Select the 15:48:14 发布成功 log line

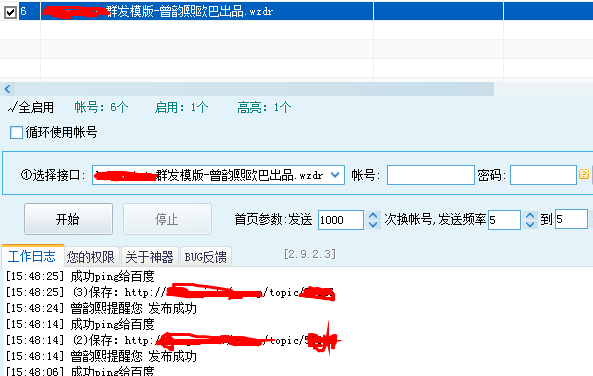tap(101, 356)
